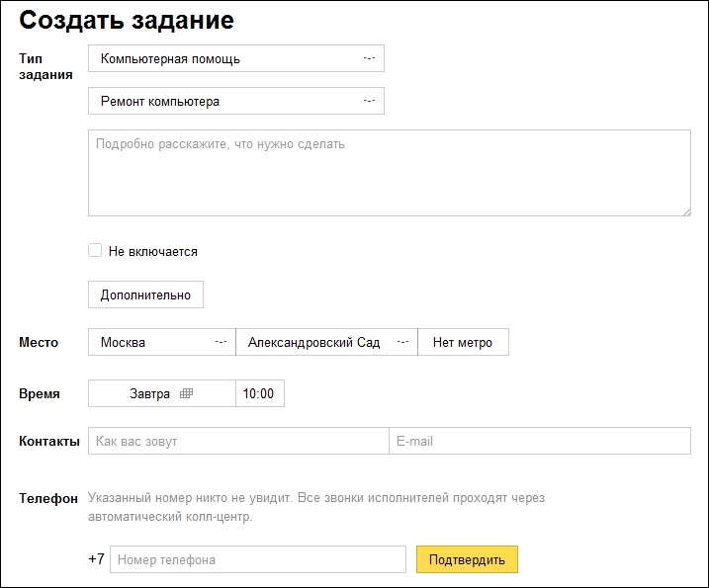Viewport: 709px width, 588px height.
Task: Click the yellow 'Подтвердить' button
Action: (x=467, y=559)
